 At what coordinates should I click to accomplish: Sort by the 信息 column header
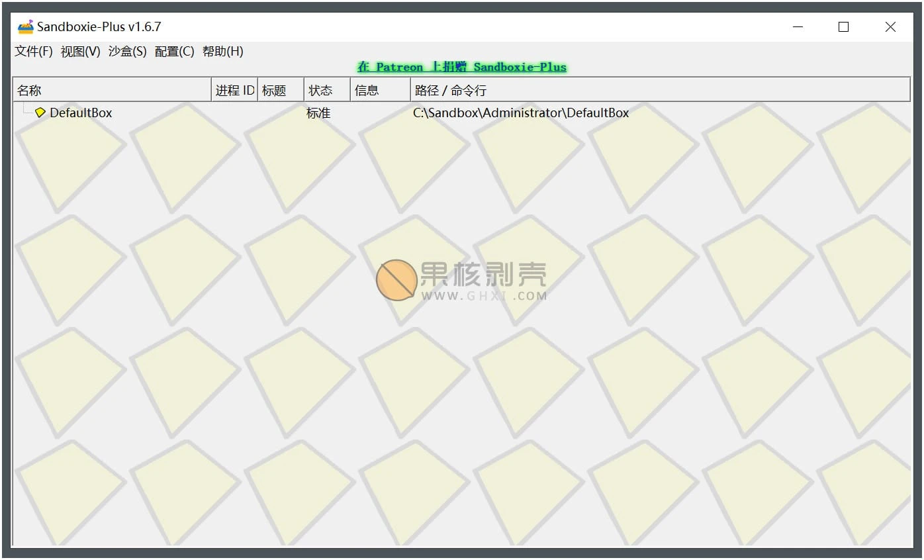381,90
